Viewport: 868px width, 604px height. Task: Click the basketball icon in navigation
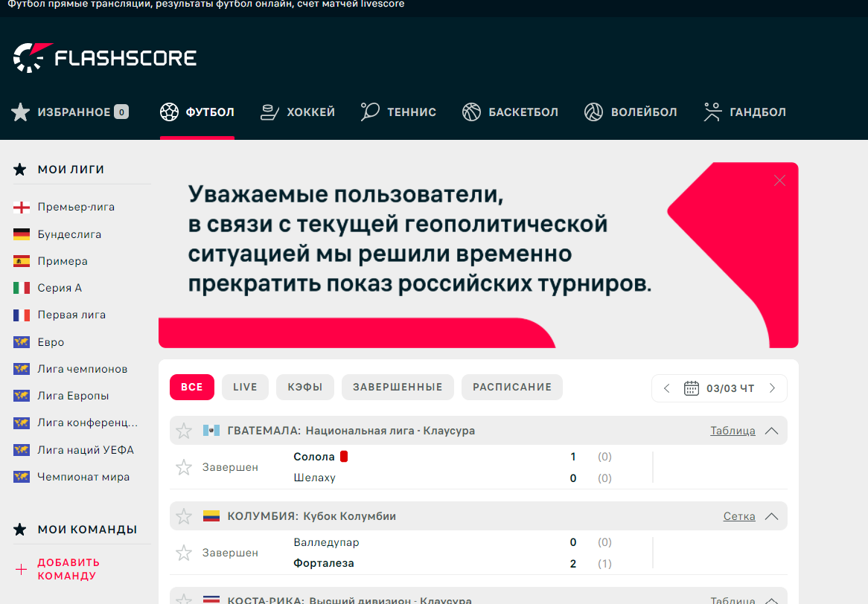(x=472, y=112)
